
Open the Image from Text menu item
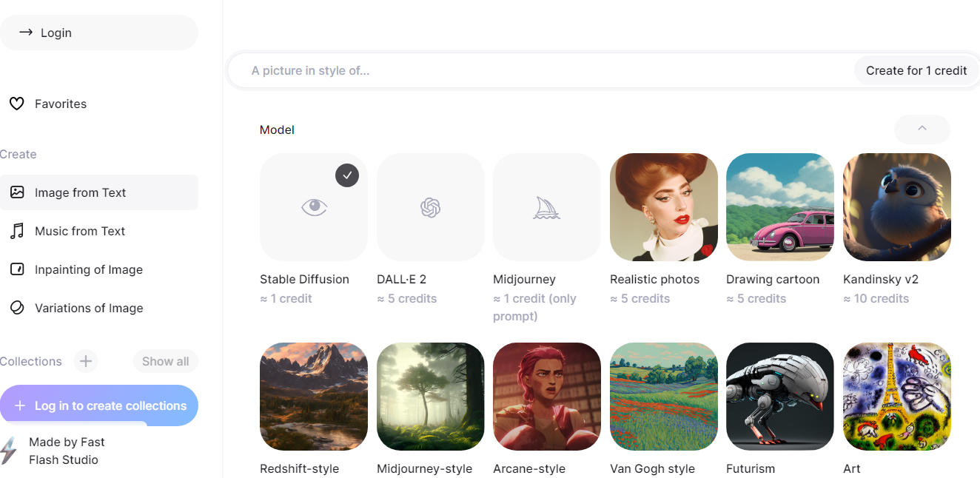pyautogui.click(x=99, y=192)
